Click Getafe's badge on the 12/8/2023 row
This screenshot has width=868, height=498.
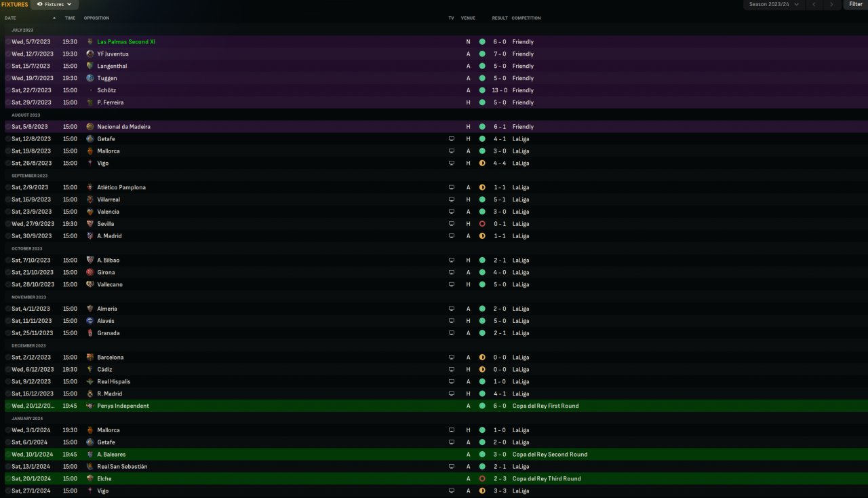coord(90,139)
